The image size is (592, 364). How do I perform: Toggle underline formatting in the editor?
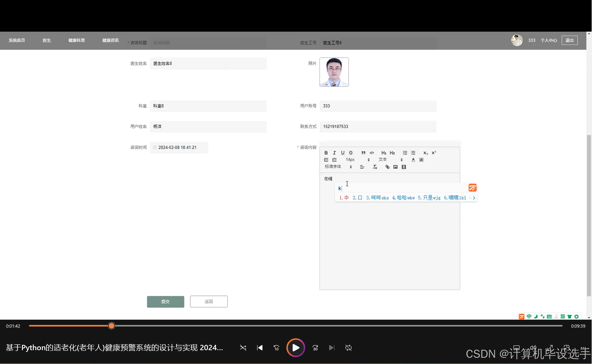tap(342, 153)
